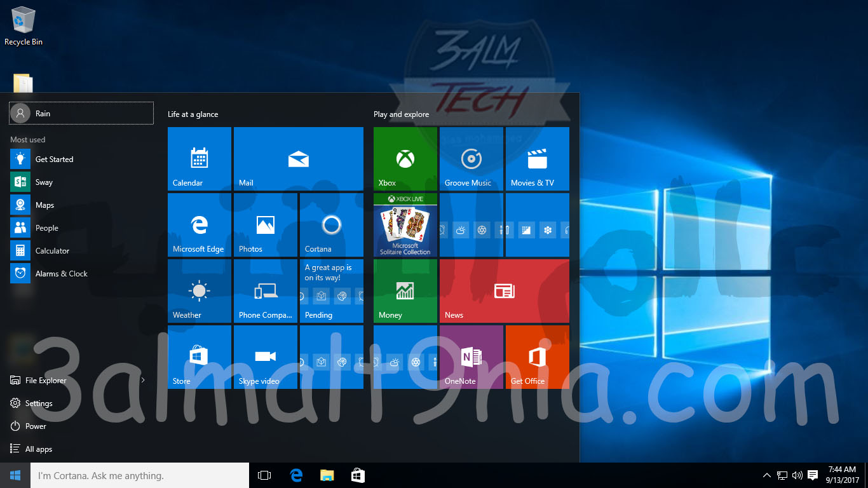868x488 pixels.
Task: Click the Get Office tile
Action: (538, 357)
